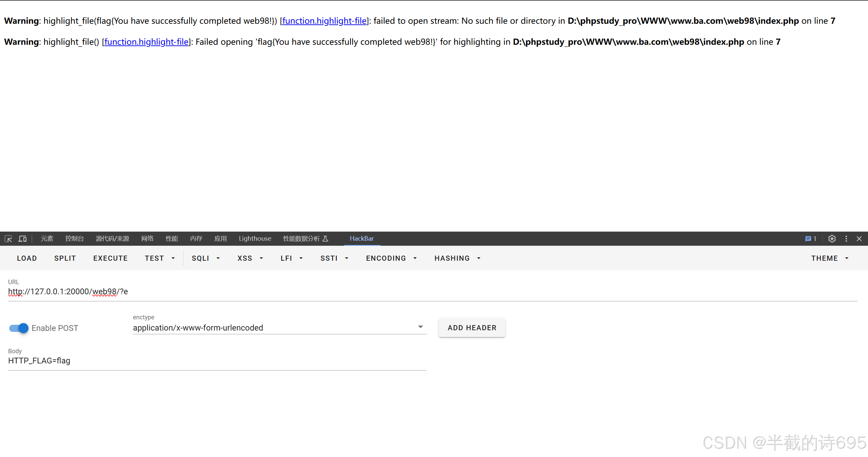
Task: Click the Body input field
Action: pyautogui.click(x=217, y=361)
